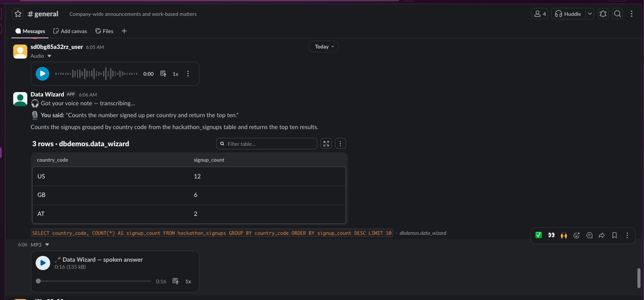Change voice note 1x playback speed
644x300 pixels.
click(x=176, y=74)
